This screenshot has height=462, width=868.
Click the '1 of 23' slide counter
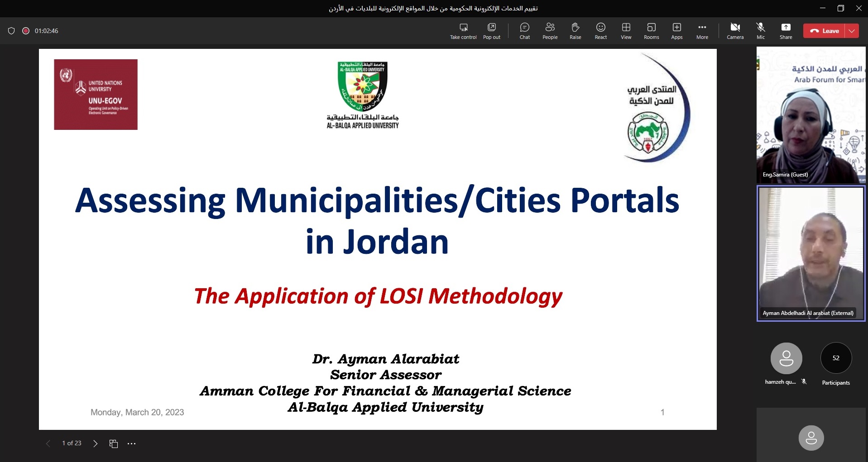pyautogui.click(x=72, y=443)
